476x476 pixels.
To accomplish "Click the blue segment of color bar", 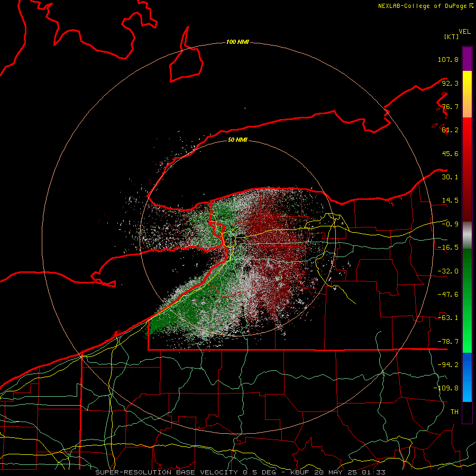I will 467,377.
